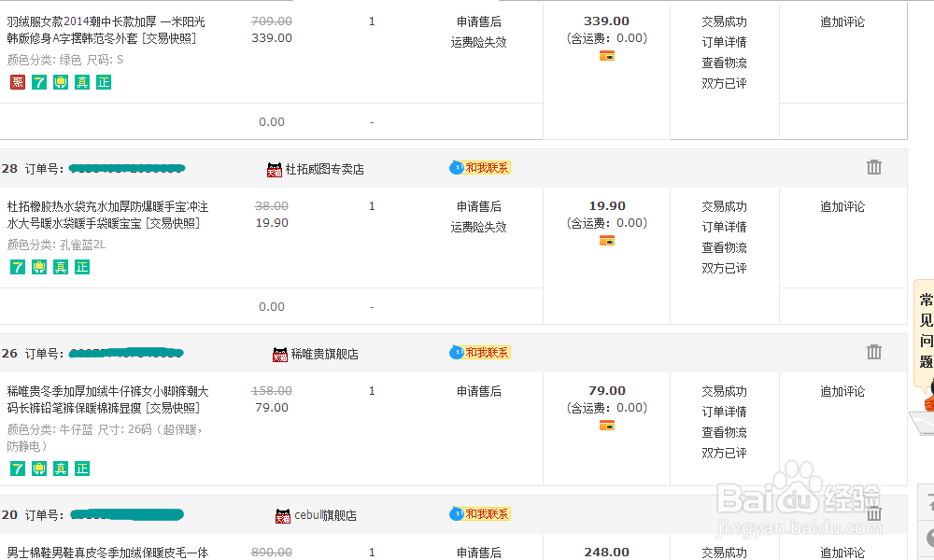This screenshot has width=934, height=560.
Task: Click 追加评论 for the jeans order
Action: pyautogui.click(x=842, y=391)
